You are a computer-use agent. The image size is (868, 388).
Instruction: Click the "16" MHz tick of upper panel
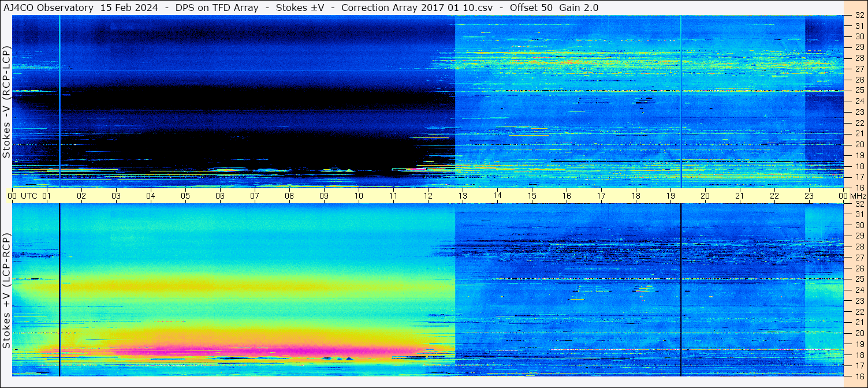[x=859, y=187]
